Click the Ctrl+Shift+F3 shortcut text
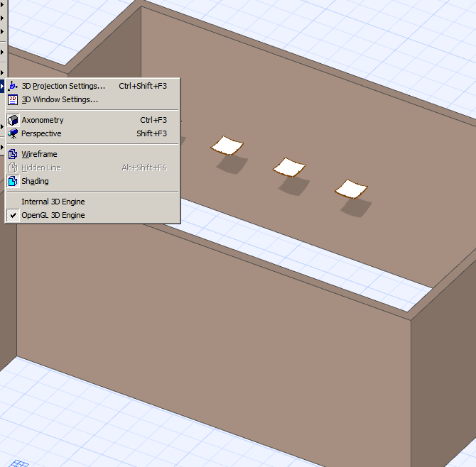Image resolution: width=476 pixels, height=467 pixels. click(143, 86)
